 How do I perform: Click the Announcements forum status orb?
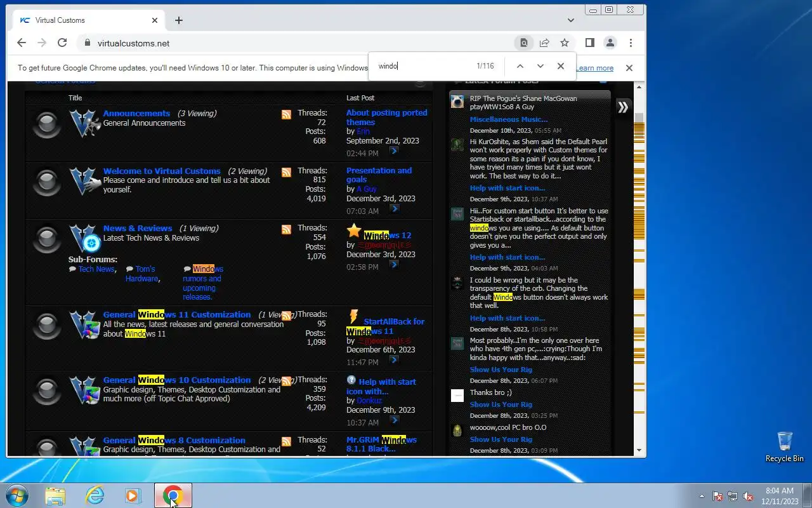(47, 124)
